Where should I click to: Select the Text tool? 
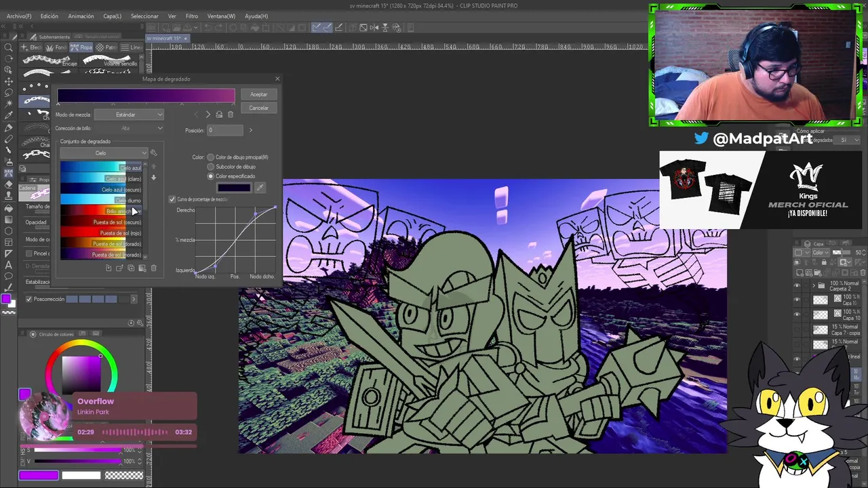(x=9, y=265)
